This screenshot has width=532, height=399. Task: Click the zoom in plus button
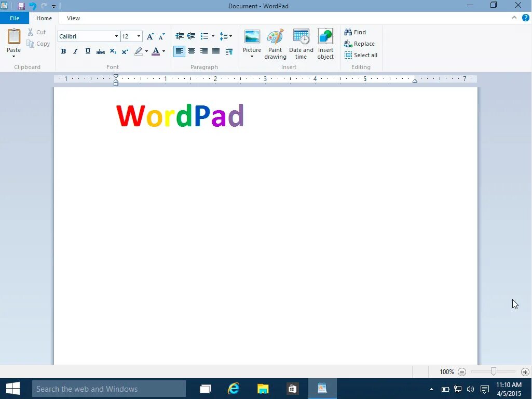(x=525, y=372)
